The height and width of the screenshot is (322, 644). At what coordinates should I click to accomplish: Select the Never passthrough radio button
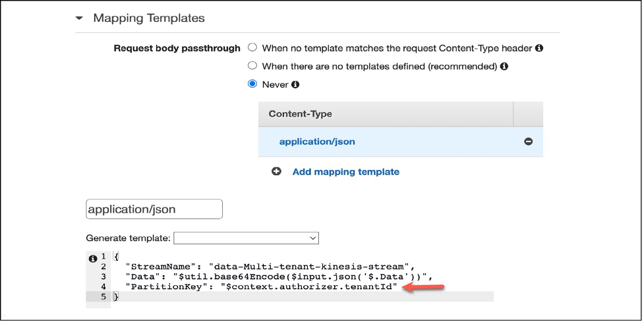tap(252, 84)
